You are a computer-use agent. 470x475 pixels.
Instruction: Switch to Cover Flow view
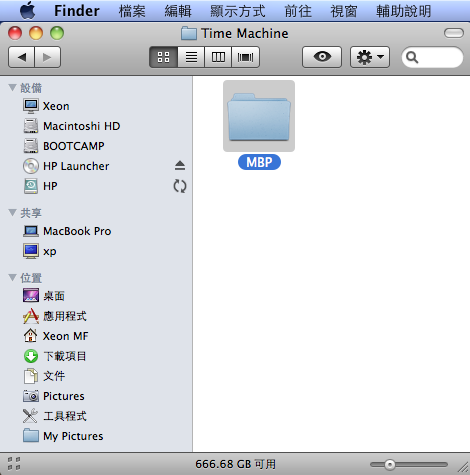246,57
